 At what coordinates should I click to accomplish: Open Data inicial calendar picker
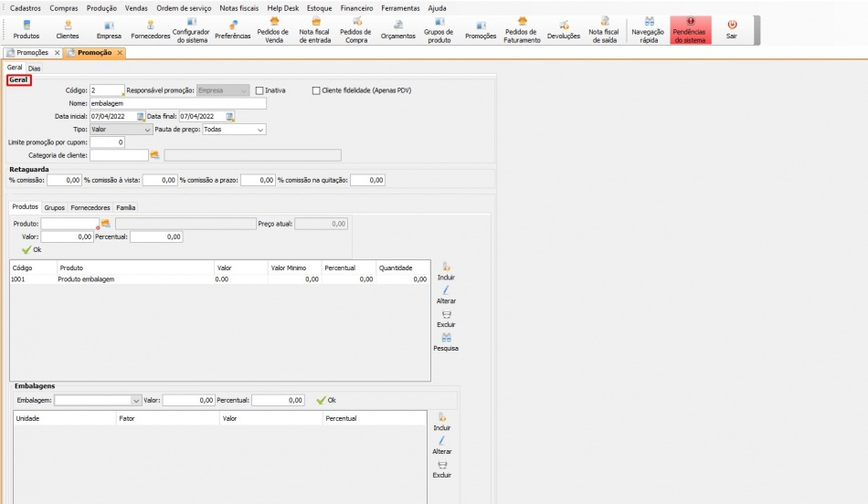(x=141, y=117)
